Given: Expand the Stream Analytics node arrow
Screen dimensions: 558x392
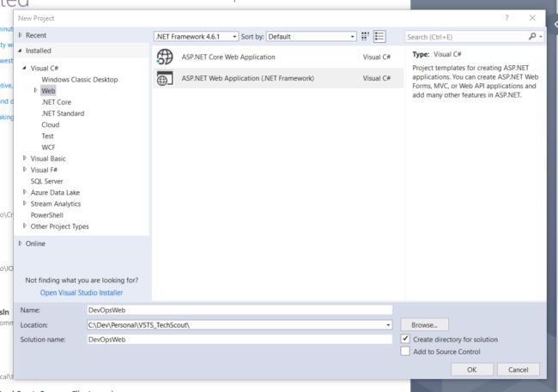Looking at the screenshot, I should coord(25,203).
